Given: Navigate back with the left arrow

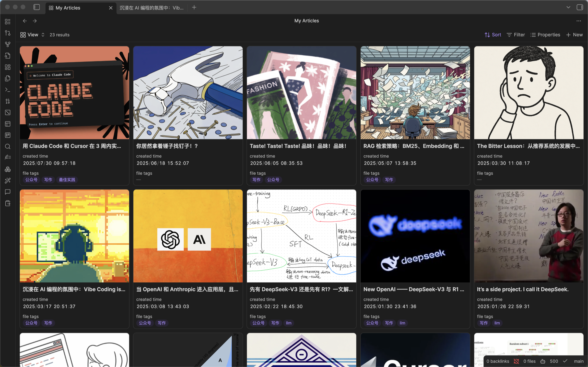Looking at the screenshot, I should coord(25,21).
